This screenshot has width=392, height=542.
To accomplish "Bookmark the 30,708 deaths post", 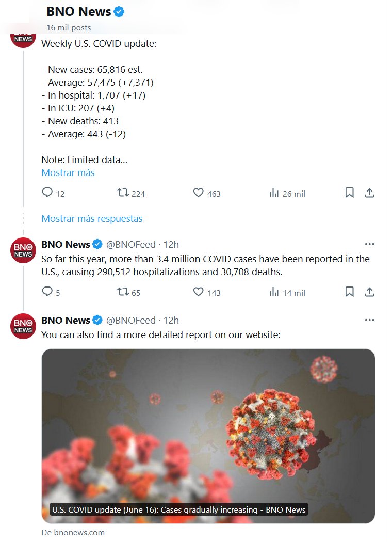I will (x=349, y=292).
